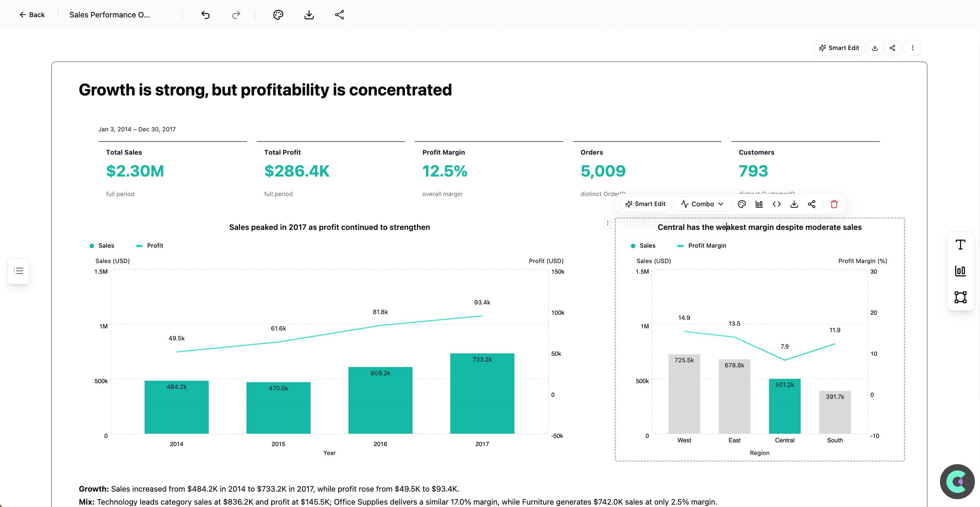The image size is (980, 507).
Task: Click the 2015 sales bar
Action: (x=278, y=408)
